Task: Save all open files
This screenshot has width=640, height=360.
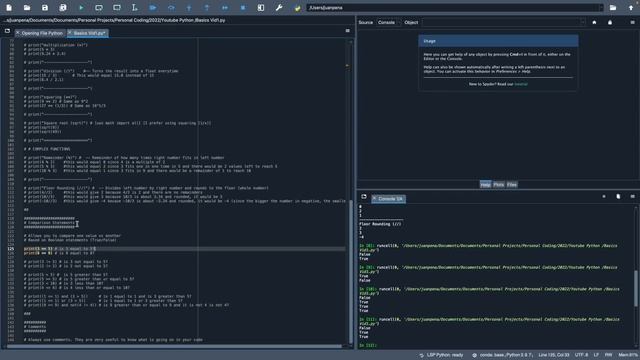Action: (63, 7)
